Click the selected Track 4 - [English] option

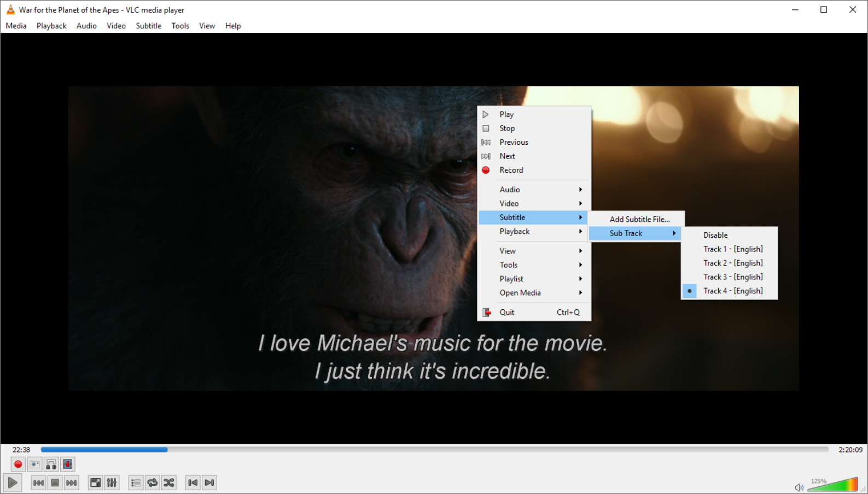point(730,291)
